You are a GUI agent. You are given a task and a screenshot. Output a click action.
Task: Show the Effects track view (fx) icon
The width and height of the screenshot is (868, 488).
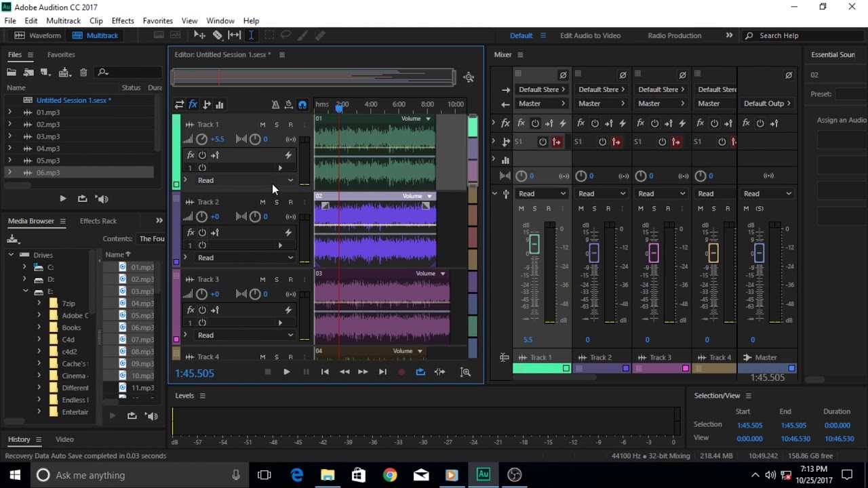193,104
